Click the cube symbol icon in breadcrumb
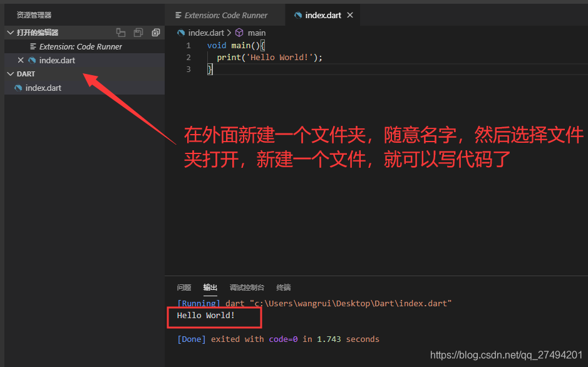 coord(239,33)
